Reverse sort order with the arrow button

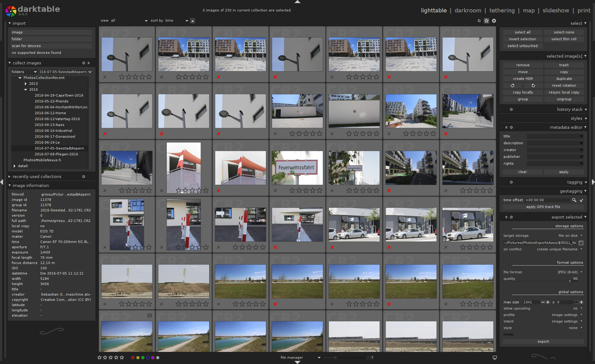(x=193, y=21)
